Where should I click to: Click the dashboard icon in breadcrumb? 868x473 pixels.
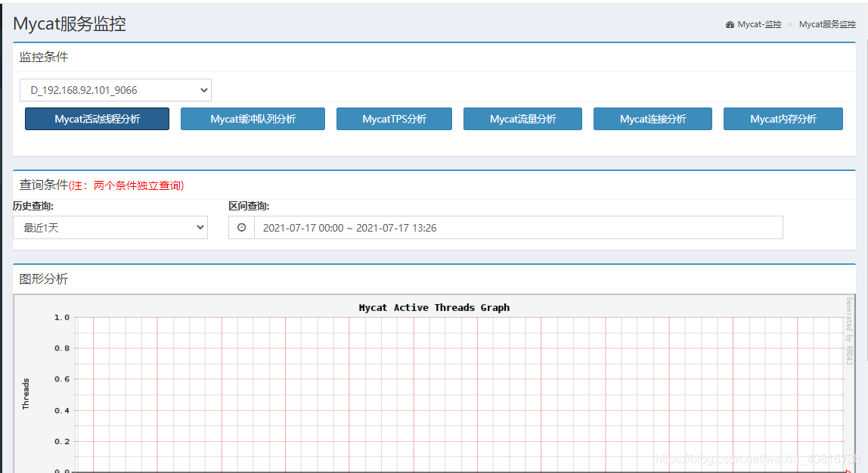pos(730,25)
